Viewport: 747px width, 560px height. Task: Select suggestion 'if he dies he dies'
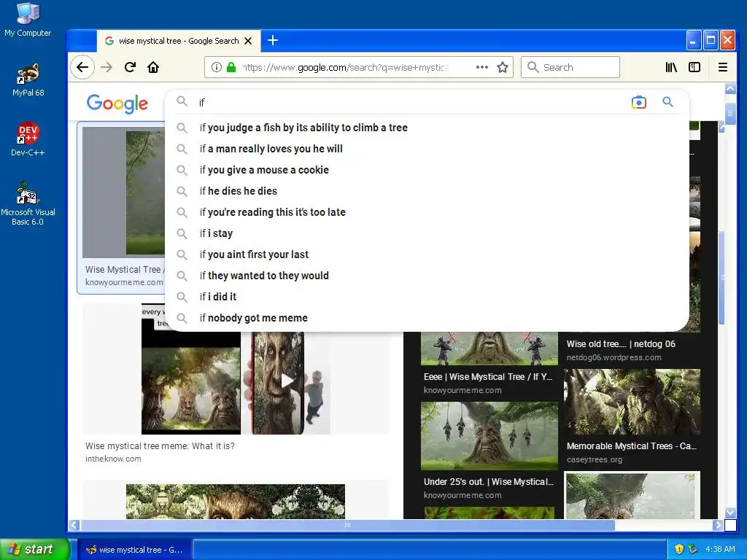[427, 191]
